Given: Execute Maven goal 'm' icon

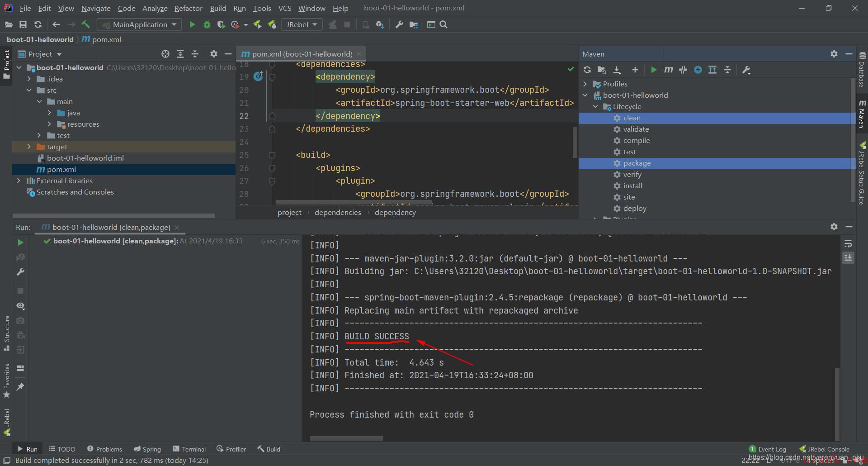Looking at the screenshot, I should (669, 70).
